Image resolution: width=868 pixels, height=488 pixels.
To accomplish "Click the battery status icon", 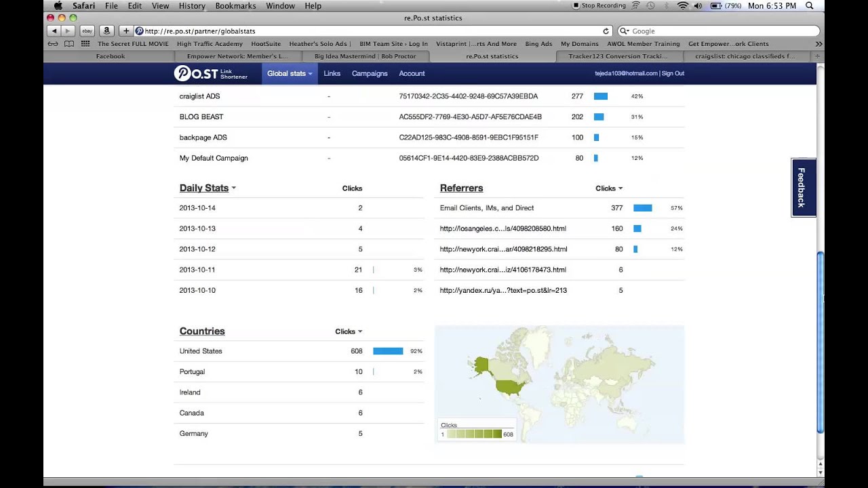I will [x=715, y=5].
